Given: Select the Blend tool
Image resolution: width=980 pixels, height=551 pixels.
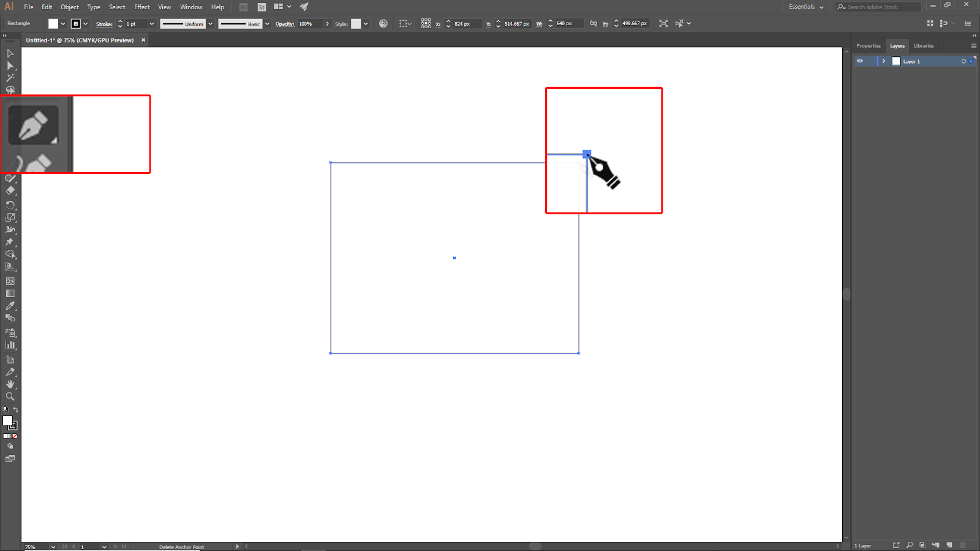Looking at the screenshot, I should coord(10,318).
